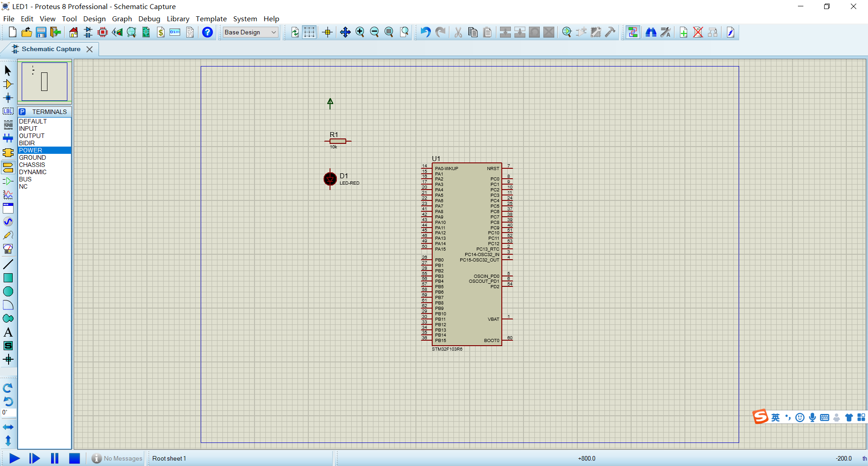Click the X-Mirror horizontal flip icon
868x466 pixels.
pyautogui.click(x=8, y=427)
